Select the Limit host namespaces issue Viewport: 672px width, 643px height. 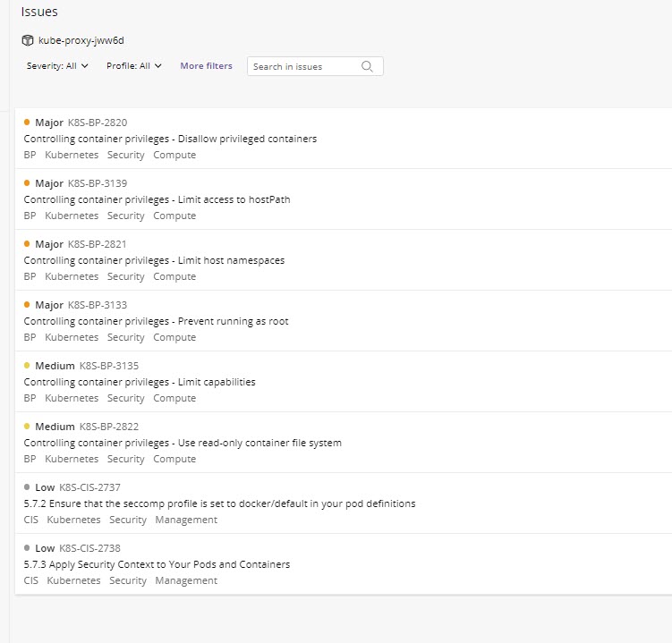[154, 260]
